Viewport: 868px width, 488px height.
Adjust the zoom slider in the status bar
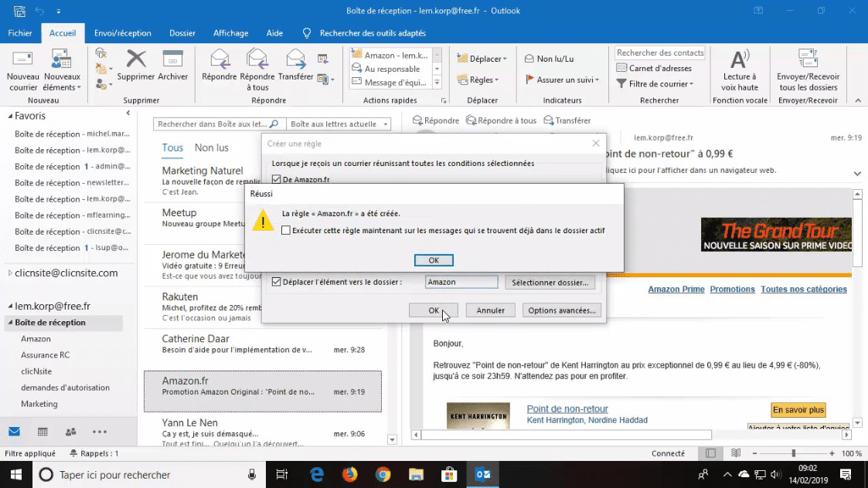click(x=793, y=453)
